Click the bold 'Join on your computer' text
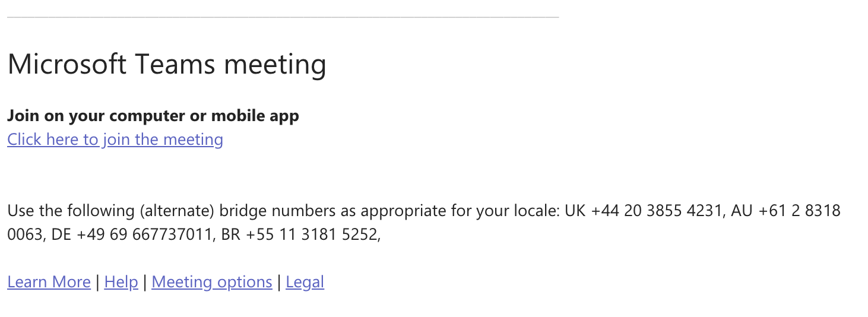 point(153,116)
